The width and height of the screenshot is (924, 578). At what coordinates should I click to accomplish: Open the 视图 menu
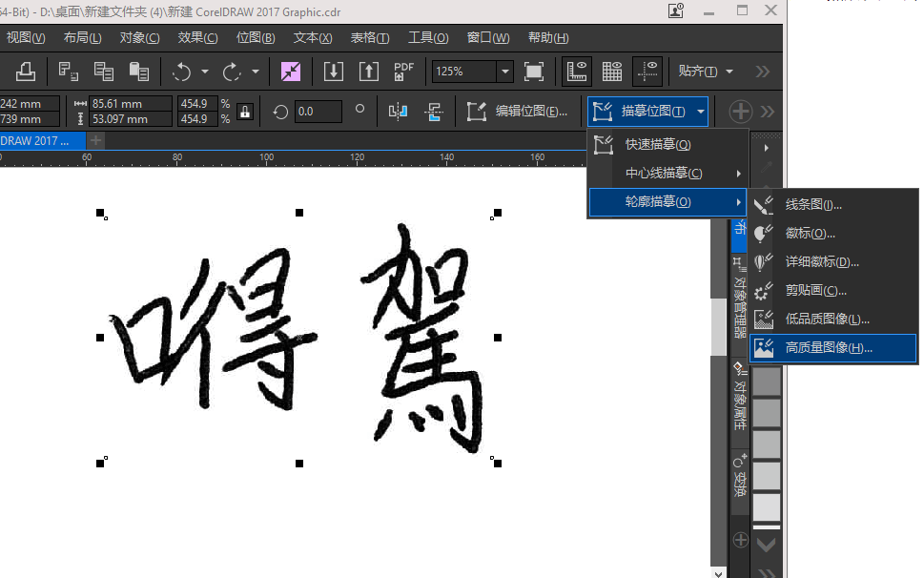(26, 38)
